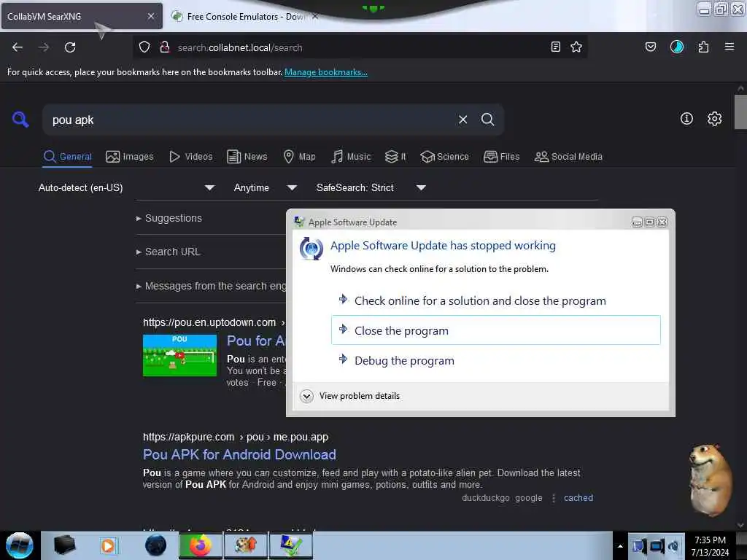Click the site security lock icon
This screenshot has height=560, width=747.
pos(165,47)
